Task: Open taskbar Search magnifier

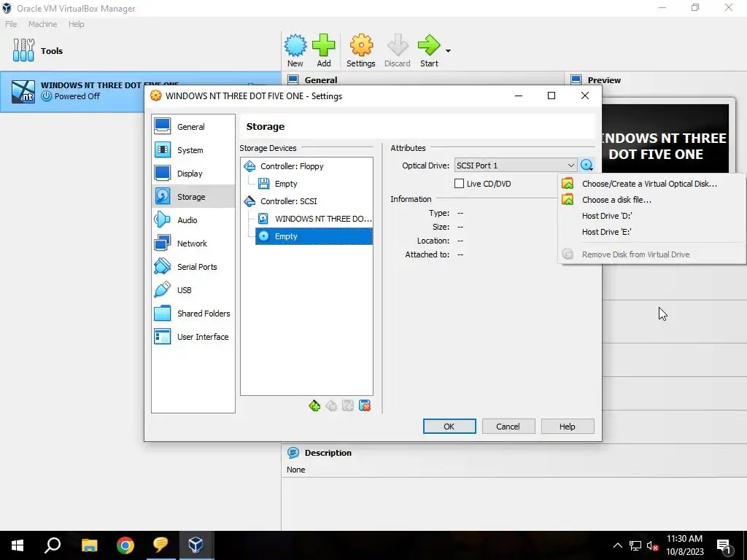Action: [x=53, y=545]
